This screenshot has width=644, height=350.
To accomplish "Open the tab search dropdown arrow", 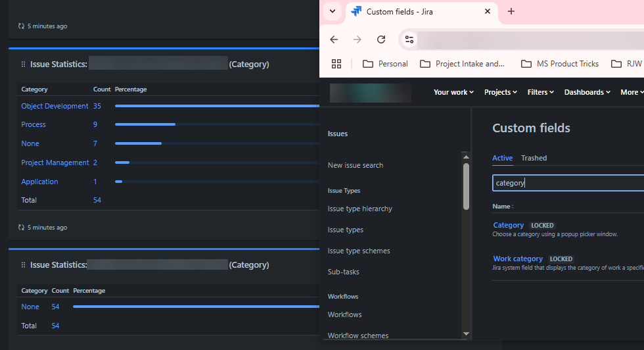I will [333, 12].
